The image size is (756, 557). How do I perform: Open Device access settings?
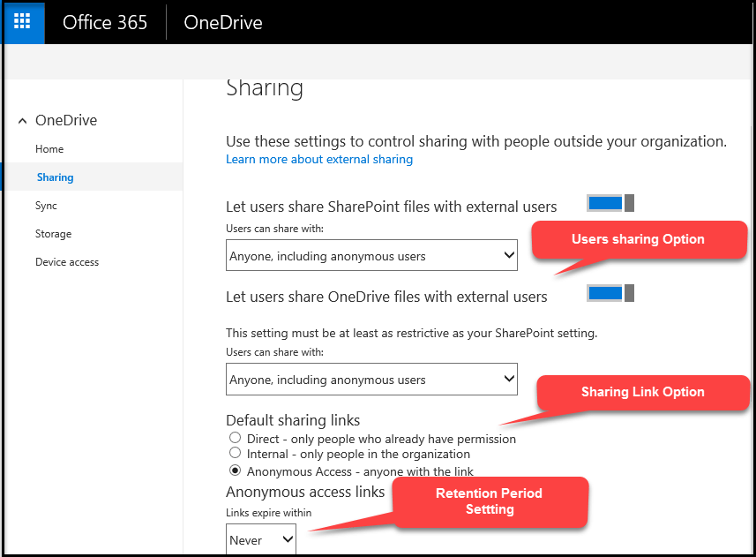(x=67, y=262)
